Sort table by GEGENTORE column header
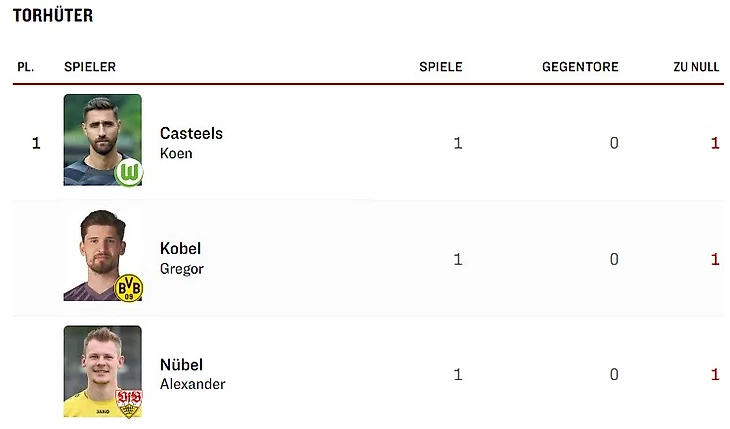 point(580,67)
